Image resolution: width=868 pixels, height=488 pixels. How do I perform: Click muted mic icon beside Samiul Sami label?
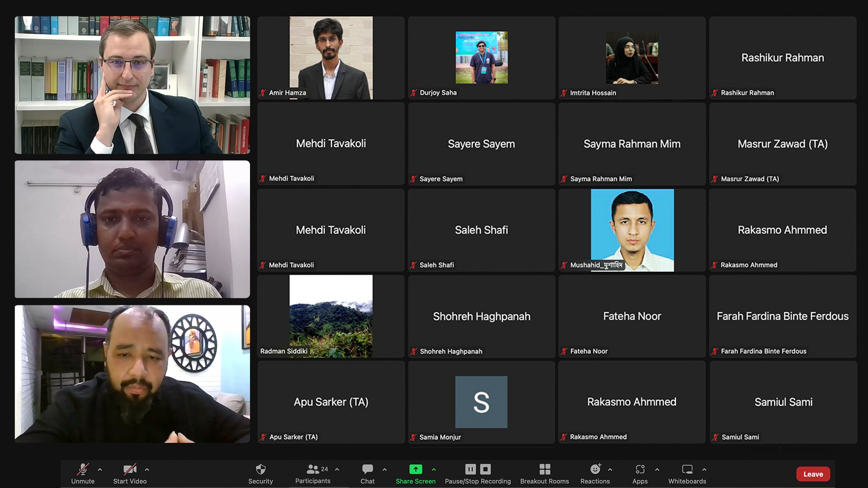[715, 437]
